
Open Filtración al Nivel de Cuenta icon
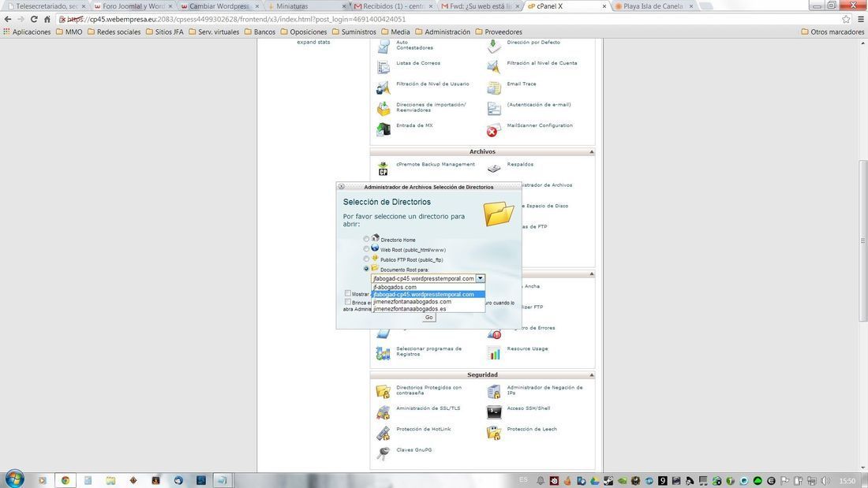click(x=494, y=67)
